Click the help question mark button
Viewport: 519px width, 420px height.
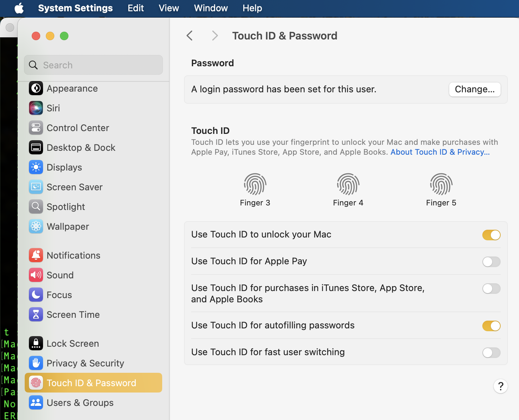coord(501,386)
